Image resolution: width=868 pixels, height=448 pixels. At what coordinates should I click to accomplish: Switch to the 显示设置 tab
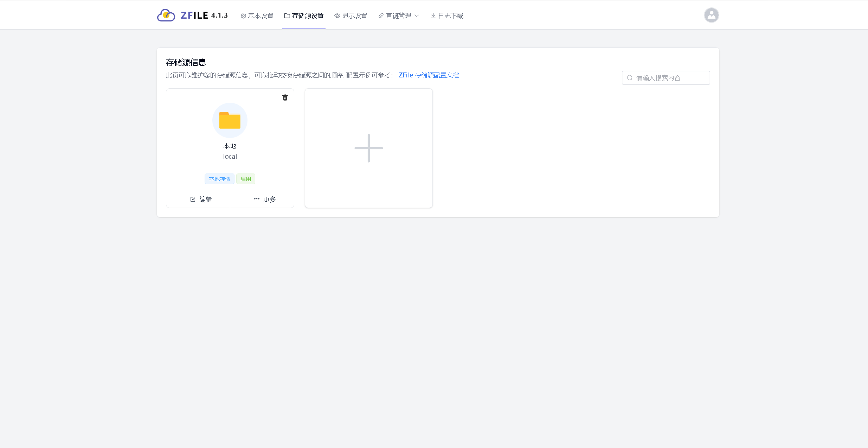point(351,15)
